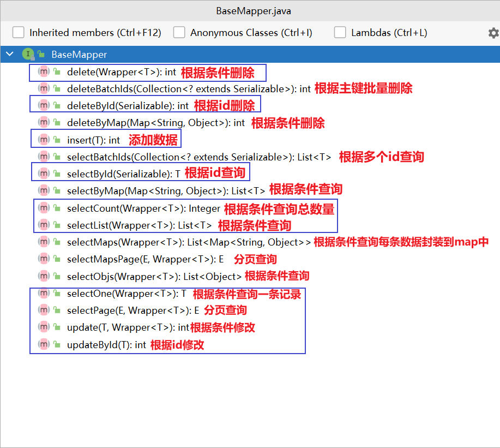Select deleteById(Serializable): int method
Viewport: 500px width, 448px height.
click(x=128, y=106)
